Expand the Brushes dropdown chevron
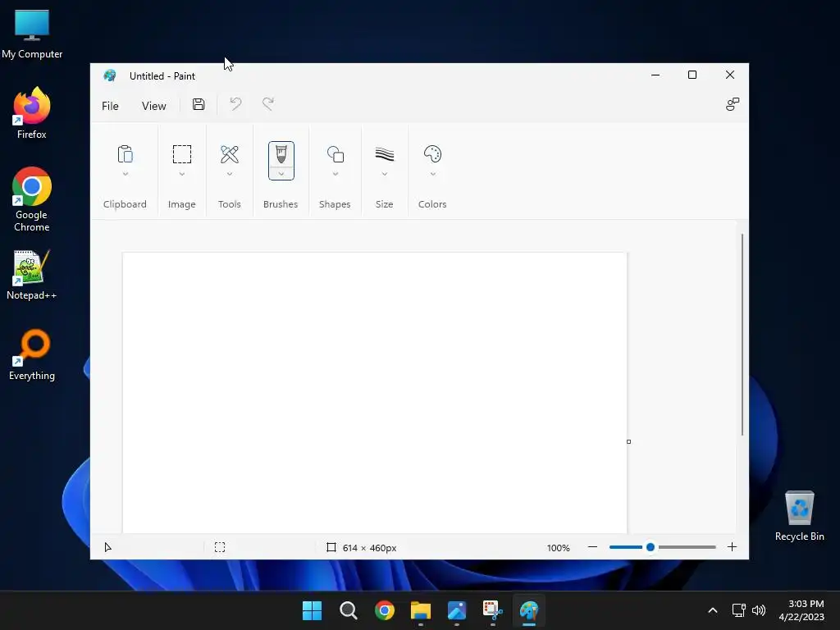The width and height of the screenshot is (840, 630). coord(281,174)
